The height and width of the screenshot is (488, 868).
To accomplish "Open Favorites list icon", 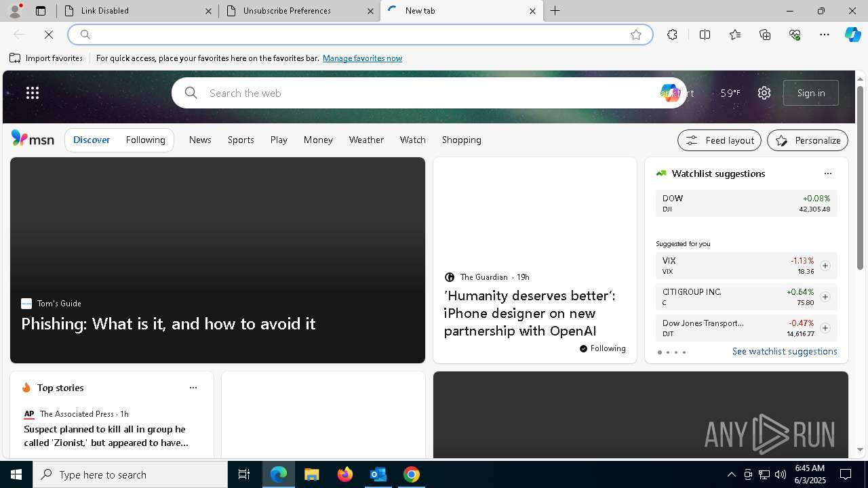I will tap(735, 35).
